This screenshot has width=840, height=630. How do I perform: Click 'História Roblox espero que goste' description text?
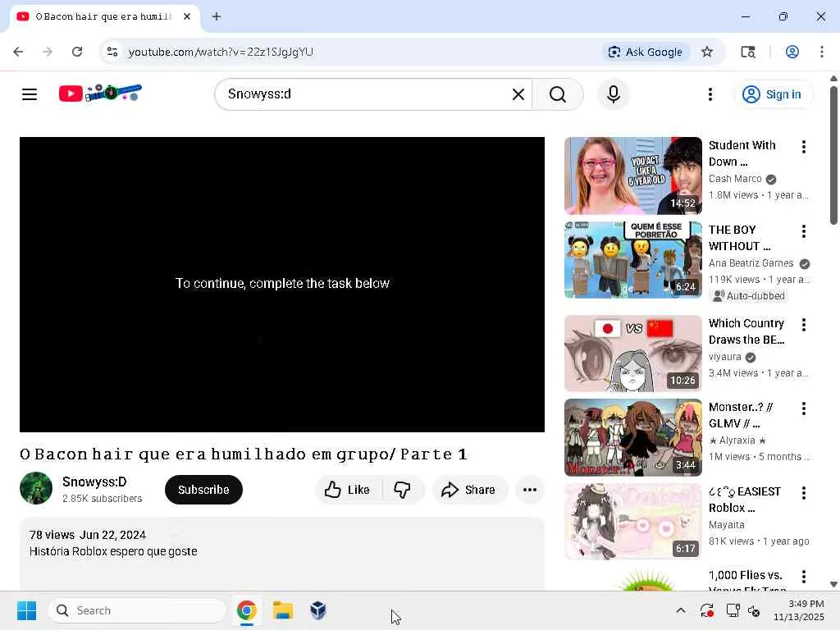(113, 551)
